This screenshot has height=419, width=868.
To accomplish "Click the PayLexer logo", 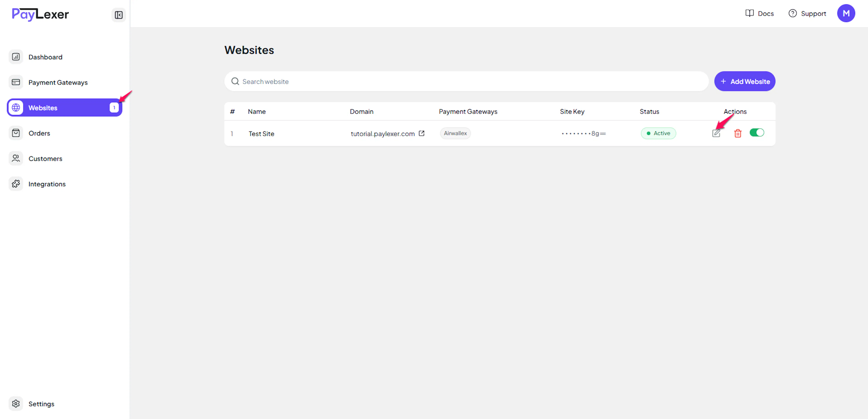I will point(40,14).
